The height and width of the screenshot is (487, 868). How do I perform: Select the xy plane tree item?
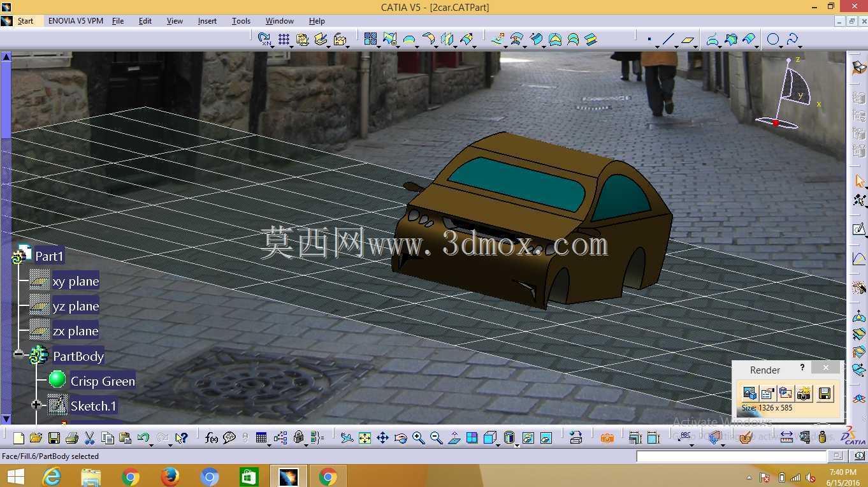coord(76,281)
